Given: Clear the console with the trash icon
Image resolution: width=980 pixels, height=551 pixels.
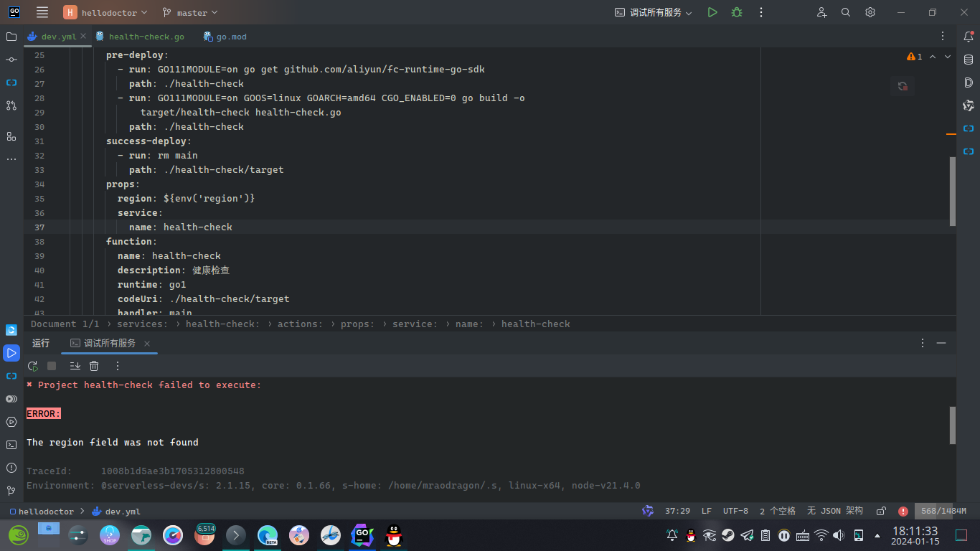Looking at the screenshot, I should [x=94, y=366].
